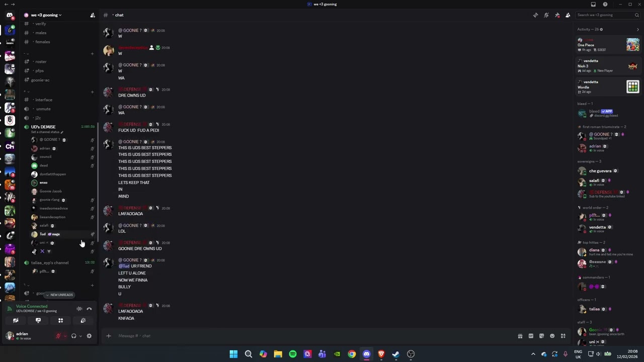
Task: Click 'Set a channel status' under UD's DEMISE
Action: [x=47, y=132]
